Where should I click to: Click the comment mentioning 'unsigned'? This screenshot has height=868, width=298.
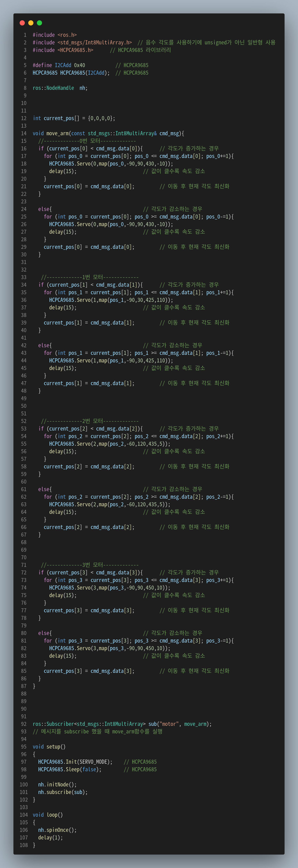click(206, 43)
